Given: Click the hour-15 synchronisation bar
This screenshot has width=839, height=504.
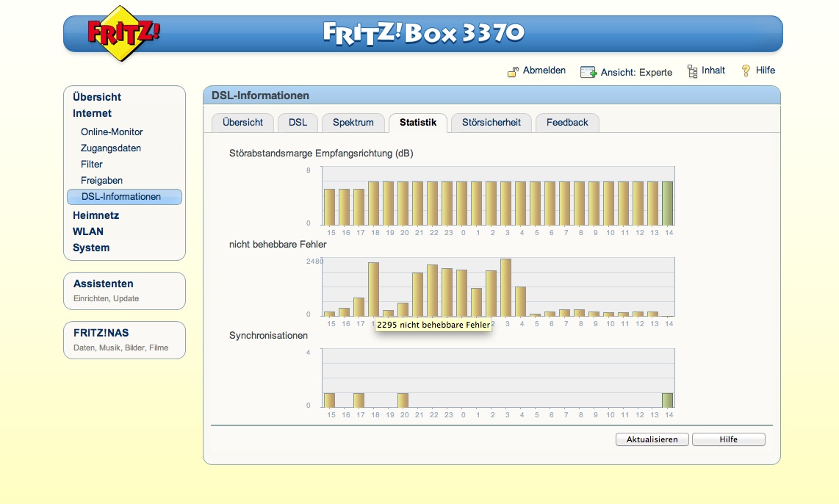Looking at the screenshot, I should click(x=330, y=400).
